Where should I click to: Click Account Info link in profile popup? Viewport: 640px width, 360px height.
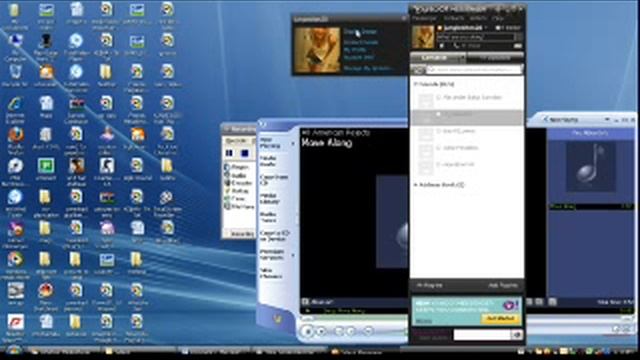click(359, 58)
